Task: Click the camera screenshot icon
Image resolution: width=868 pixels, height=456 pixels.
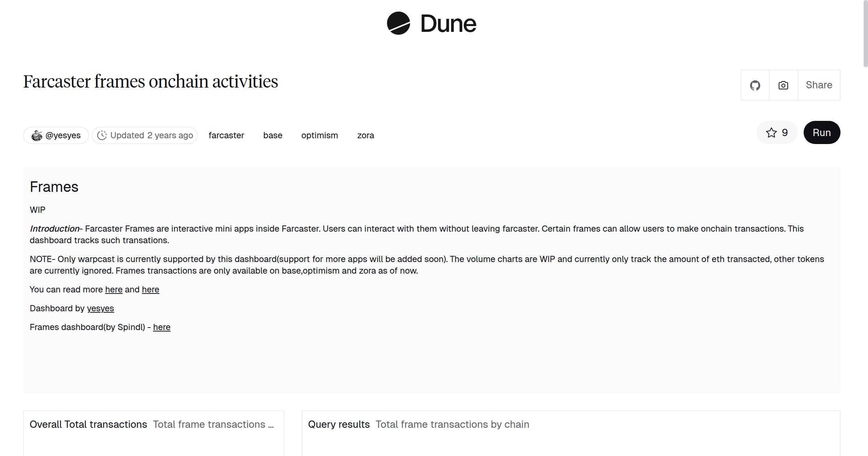Action: pyautogui.click(x=783, y=85)
